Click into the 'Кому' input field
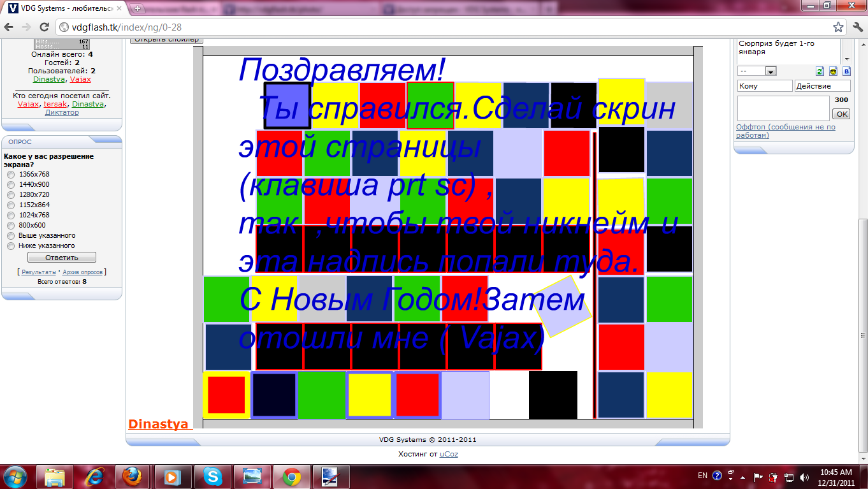868x489 pixels. [x=765, y=86]
